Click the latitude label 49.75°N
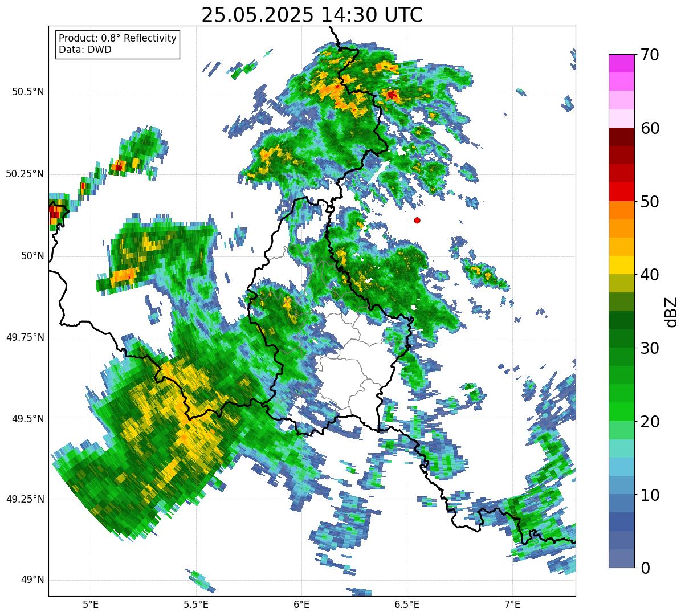This screenshot has height=616, width=685. 25,337
